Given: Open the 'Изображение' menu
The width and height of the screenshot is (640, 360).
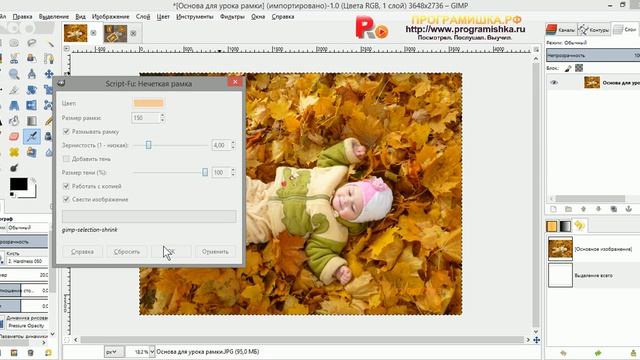Looking at the screenshot, I should coord(110,17).
